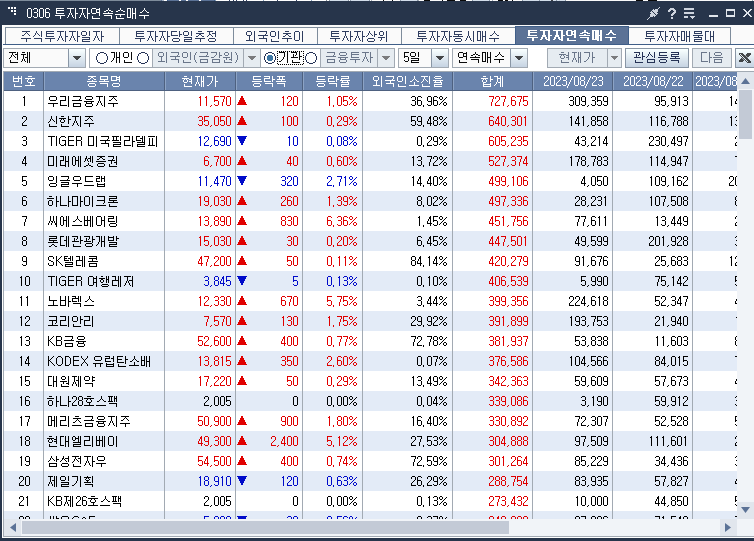Click the window grip icon beside 0306 title
754x541 pixels.
pyautogui.click(x=13, y=11)
